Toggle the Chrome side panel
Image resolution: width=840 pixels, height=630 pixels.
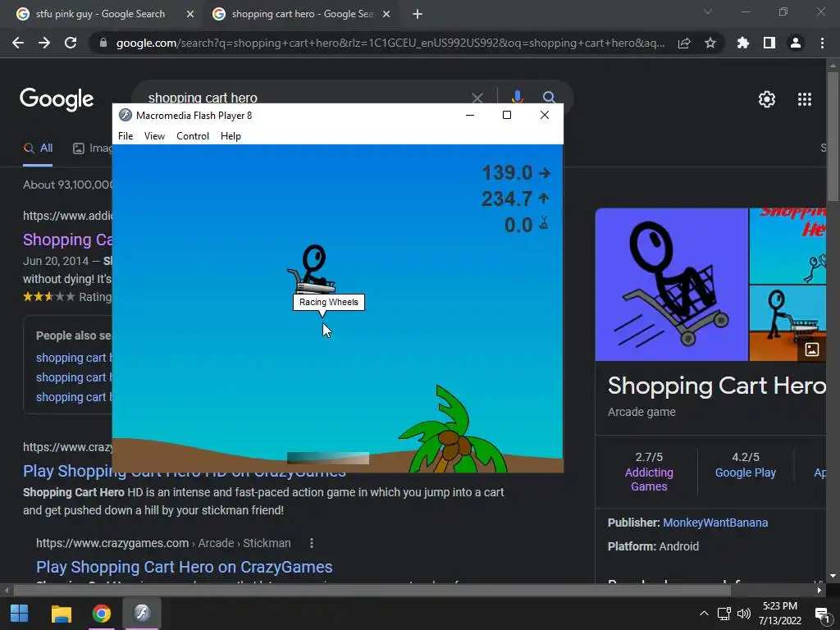click(769, 43)
